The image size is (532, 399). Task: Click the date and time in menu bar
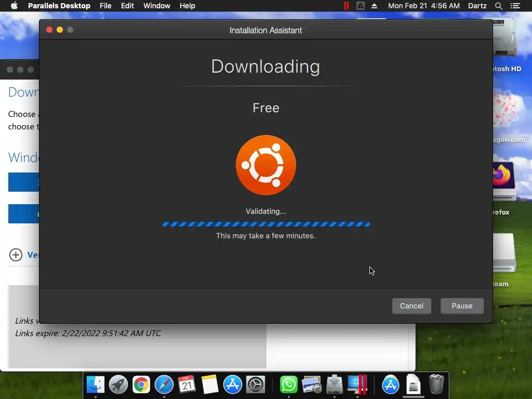[424, 6]
